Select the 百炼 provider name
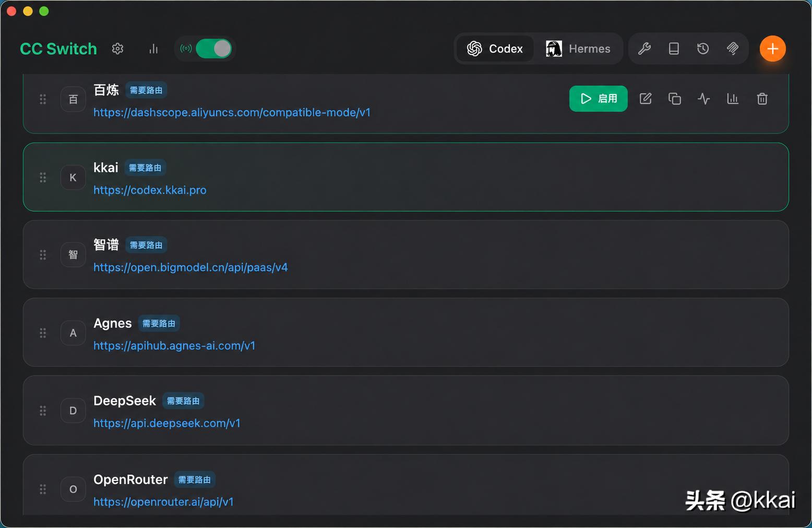This screenshot has height=528, width=812. 106,90
